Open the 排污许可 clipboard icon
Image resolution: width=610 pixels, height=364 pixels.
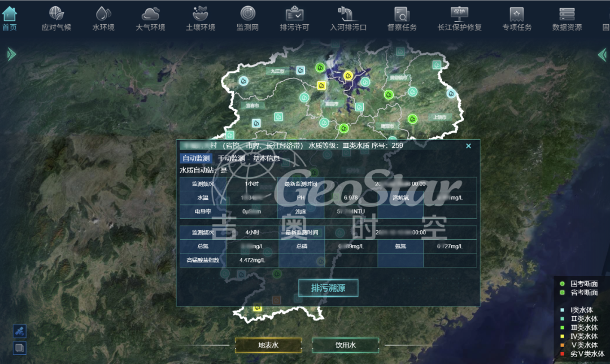point(294,14)
